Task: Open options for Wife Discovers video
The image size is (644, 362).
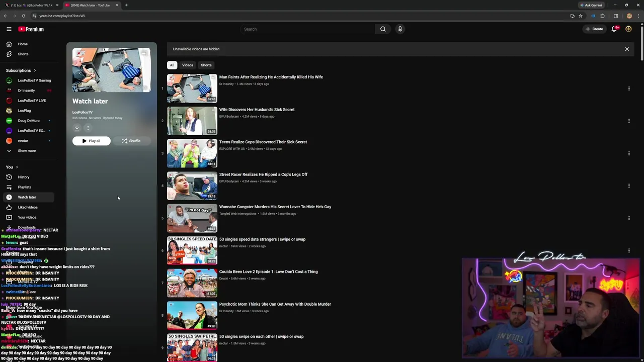Action: coord(629,121)
